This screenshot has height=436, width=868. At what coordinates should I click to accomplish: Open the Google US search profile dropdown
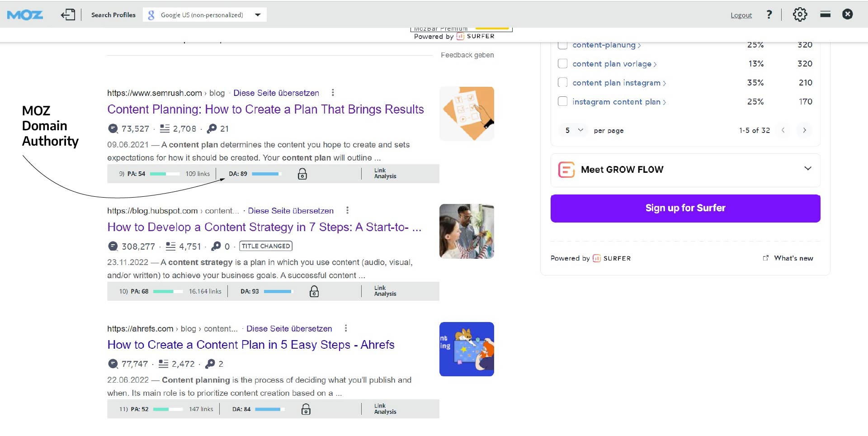[205, 14]
